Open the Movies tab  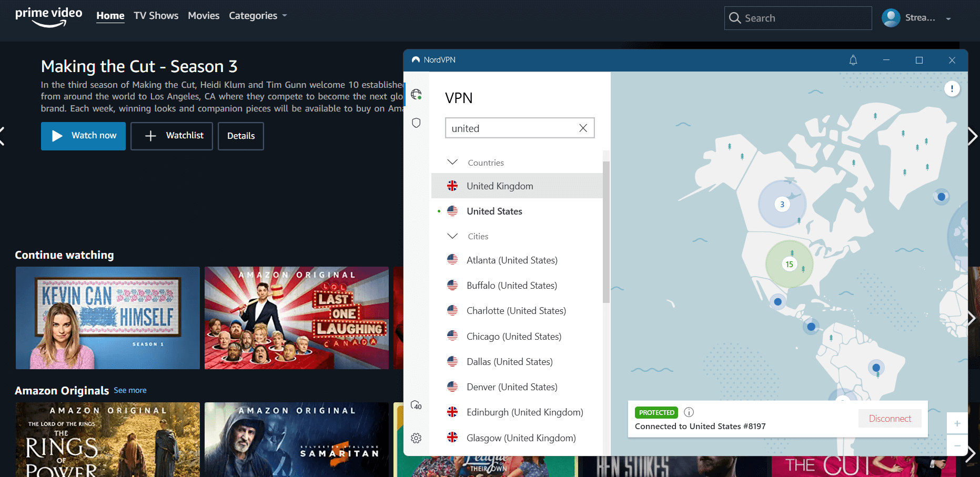pos(204,16)
